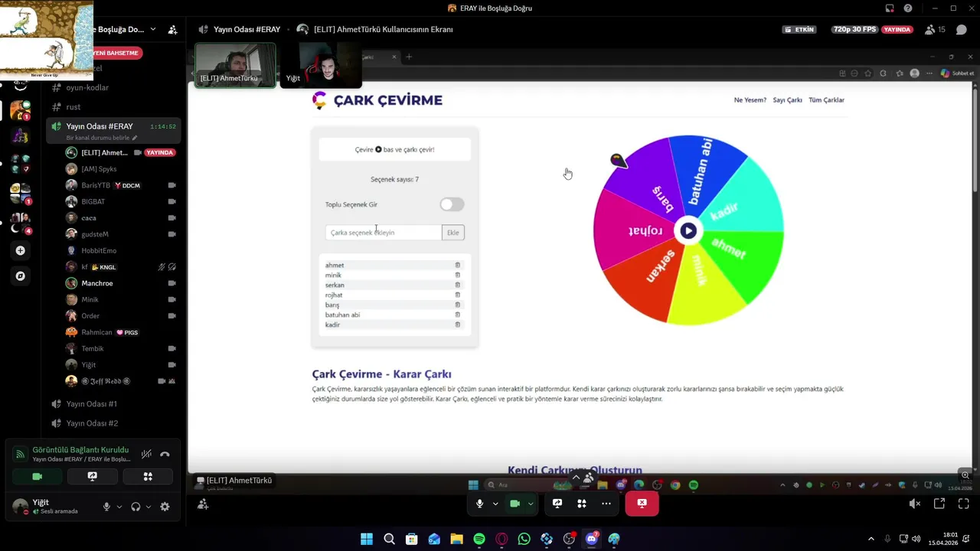Viewport: 980px width, 551px height.
Task: Share your screen from voice panel
Action: pos(93,476)
